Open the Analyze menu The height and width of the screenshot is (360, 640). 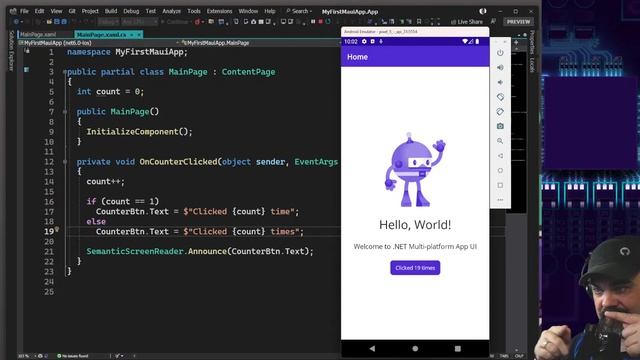point(171,11)
